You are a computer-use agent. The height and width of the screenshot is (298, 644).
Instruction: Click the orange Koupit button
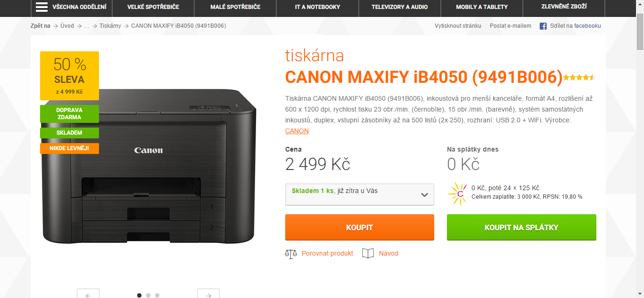pyautogui.click(x=360, y=227)
